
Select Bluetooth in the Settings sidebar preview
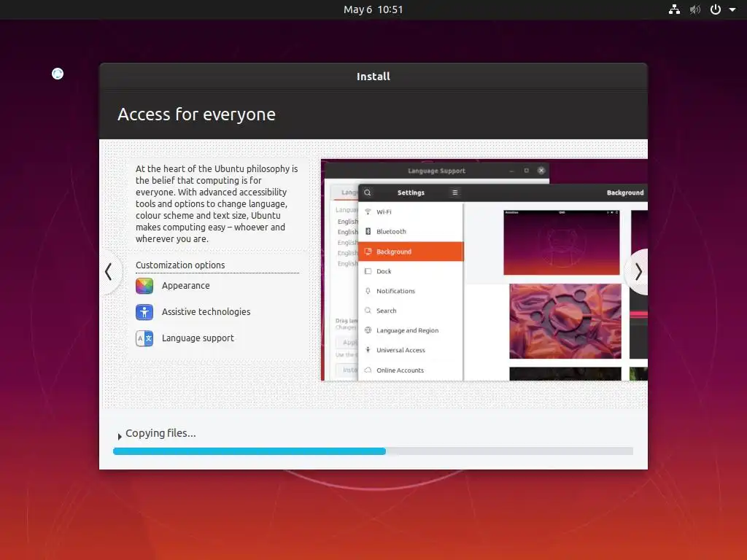coord(411,231)
